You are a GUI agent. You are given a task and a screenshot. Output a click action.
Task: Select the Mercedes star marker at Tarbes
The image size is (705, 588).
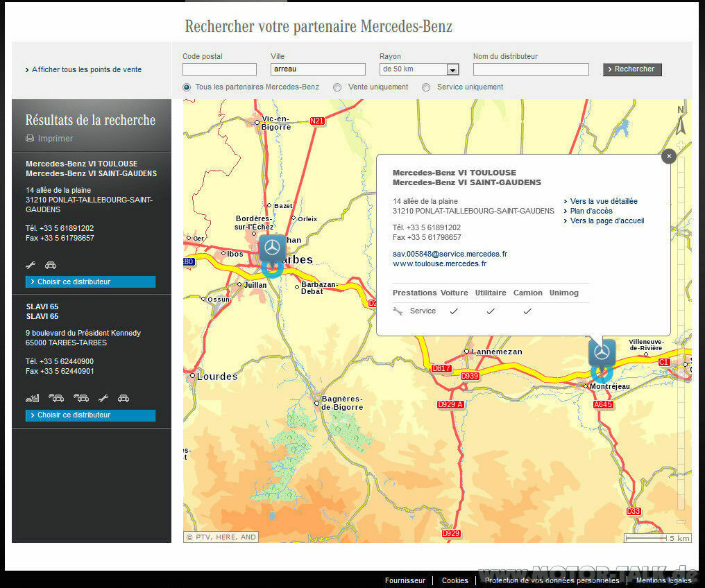[272, 248]
